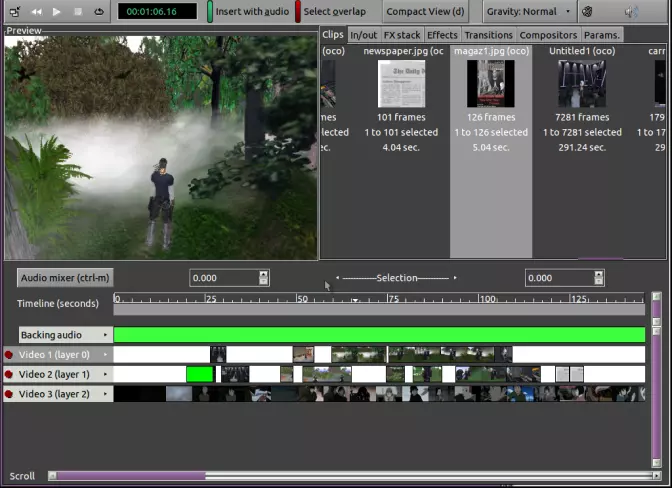Click the selection start spinner arrows
672x488 pixels.
pyautogui.click(x=264, y=278)
